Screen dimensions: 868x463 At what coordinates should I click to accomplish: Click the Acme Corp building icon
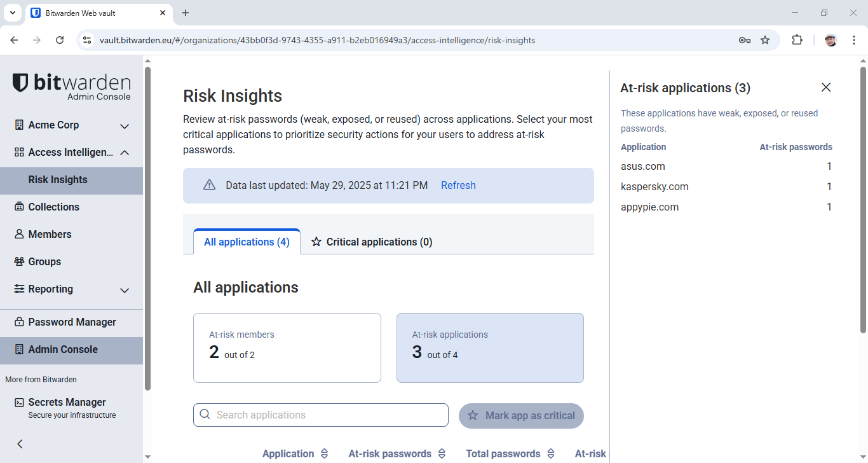(x=19, y=125)
